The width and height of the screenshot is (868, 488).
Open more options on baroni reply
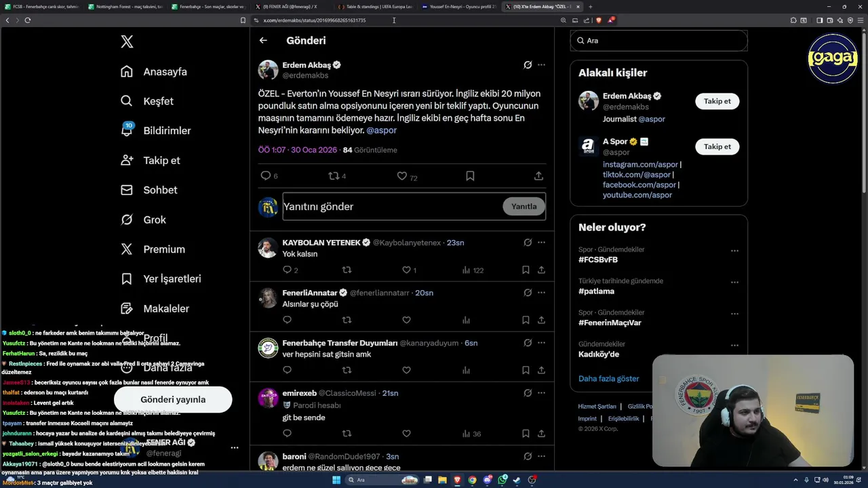(541, 456)
